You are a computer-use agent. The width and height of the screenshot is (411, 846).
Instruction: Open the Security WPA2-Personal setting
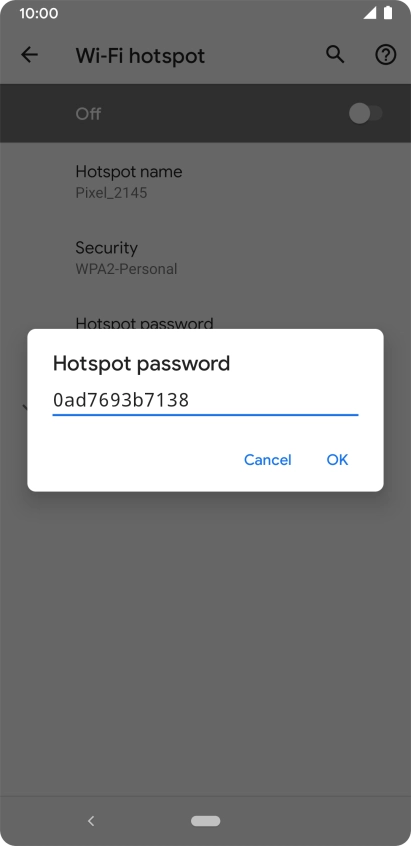click(206, 258)
